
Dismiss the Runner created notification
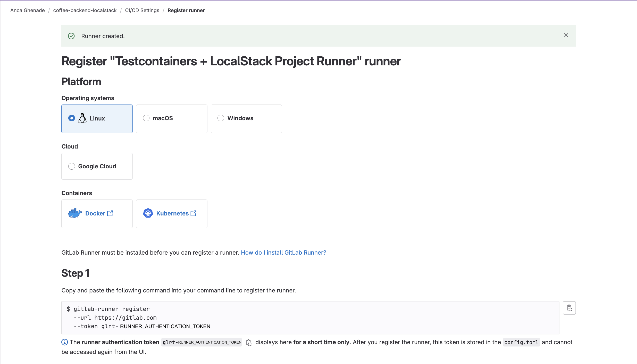tap(566, 35)
